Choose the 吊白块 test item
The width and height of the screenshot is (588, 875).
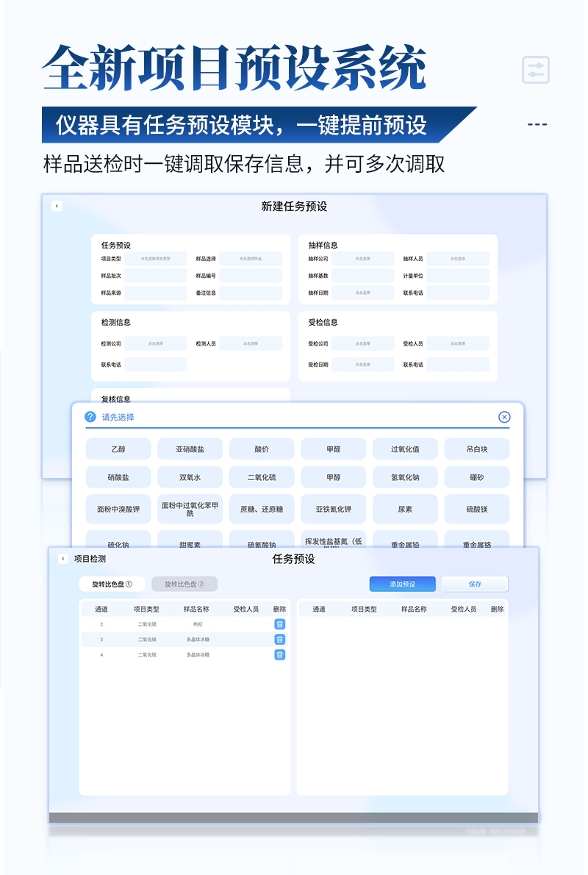(477, 449)
